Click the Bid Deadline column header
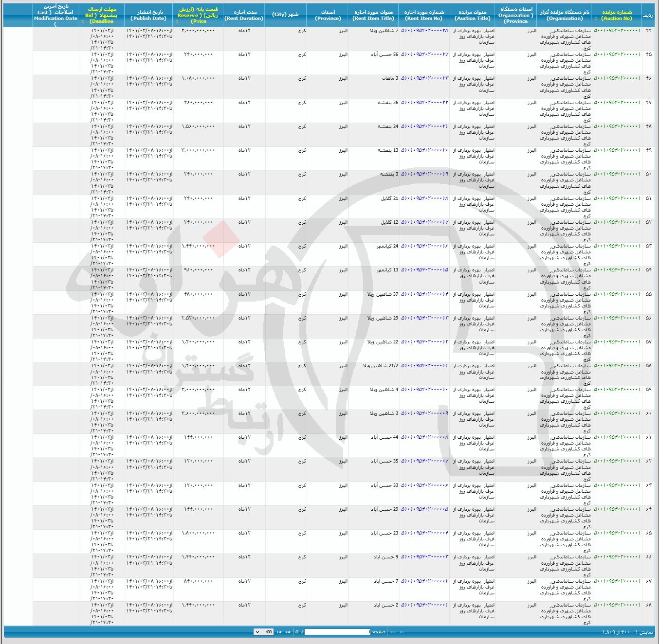 click(102, 15)
